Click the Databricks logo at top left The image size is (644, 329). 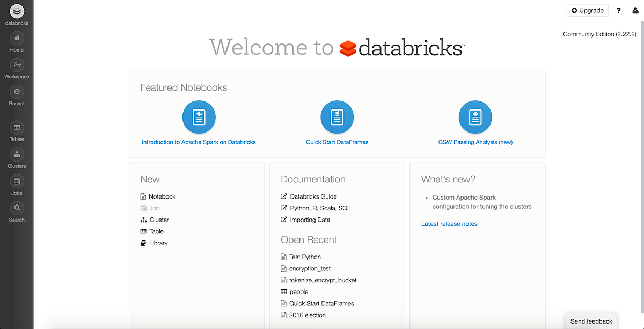click(x=16, y=12)
